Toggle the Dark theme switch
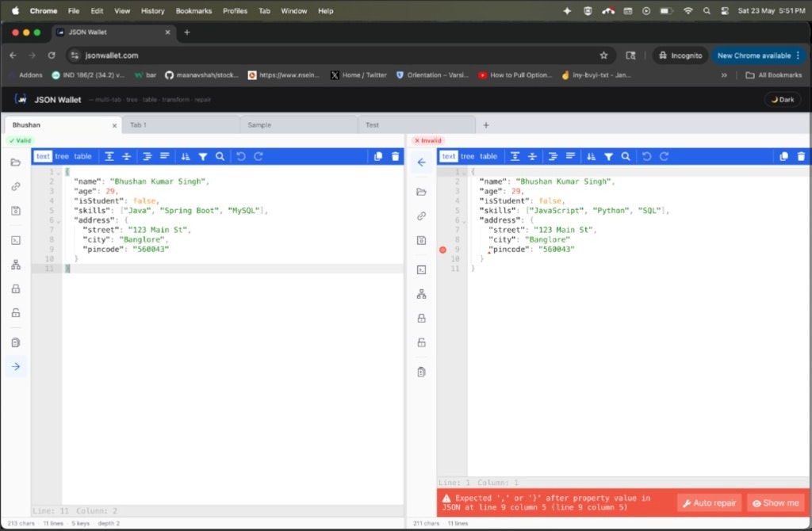This screenshot has width=812, height=531. [x=783, y=99]
